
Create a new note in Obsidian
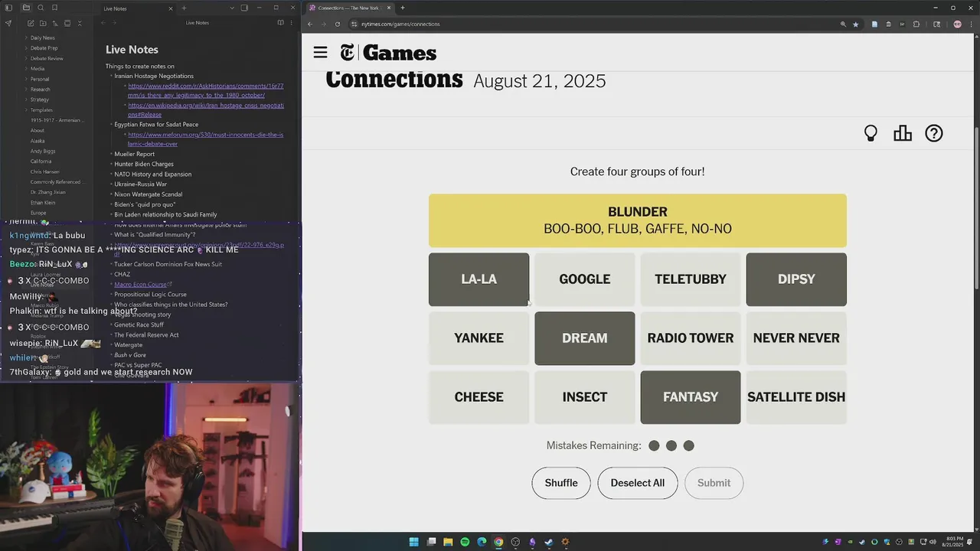[31, 23]
